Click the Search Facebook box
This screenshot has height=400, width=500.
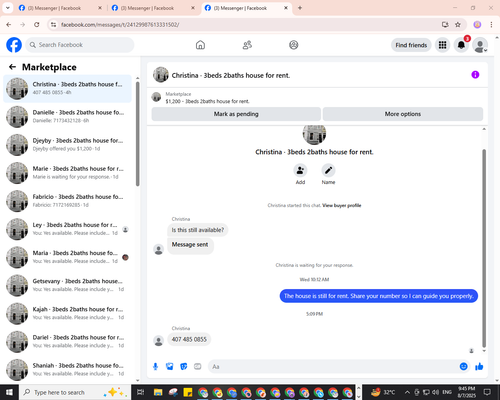point(80,45)
